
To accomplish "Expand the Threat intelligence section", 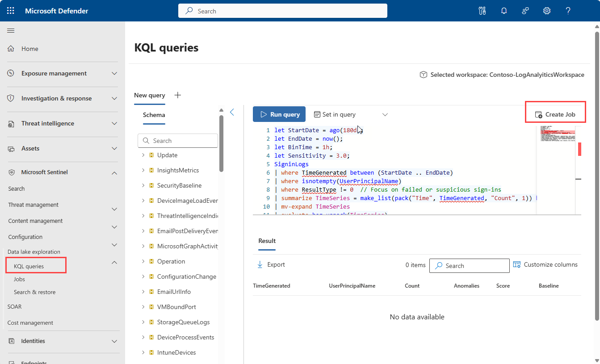I will click(x=114, y=123).
